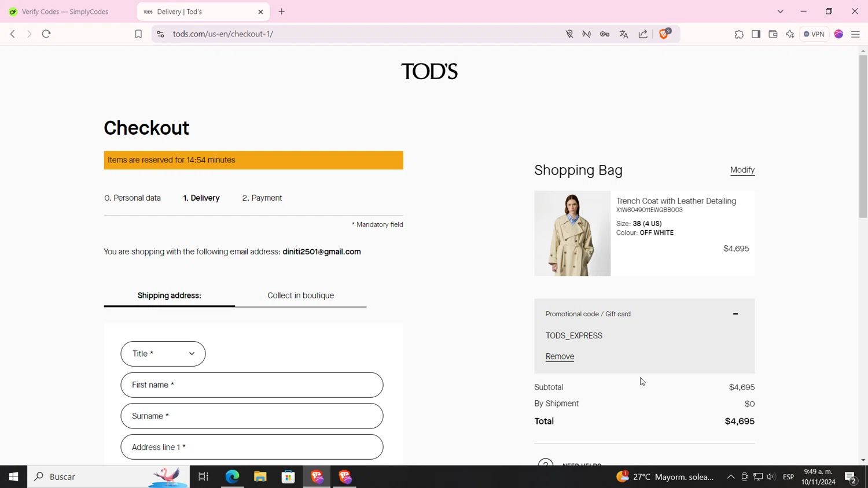Click the TOD'S logo
The height and width of the screenshot is (488, 868).
[x=429, y=71]
